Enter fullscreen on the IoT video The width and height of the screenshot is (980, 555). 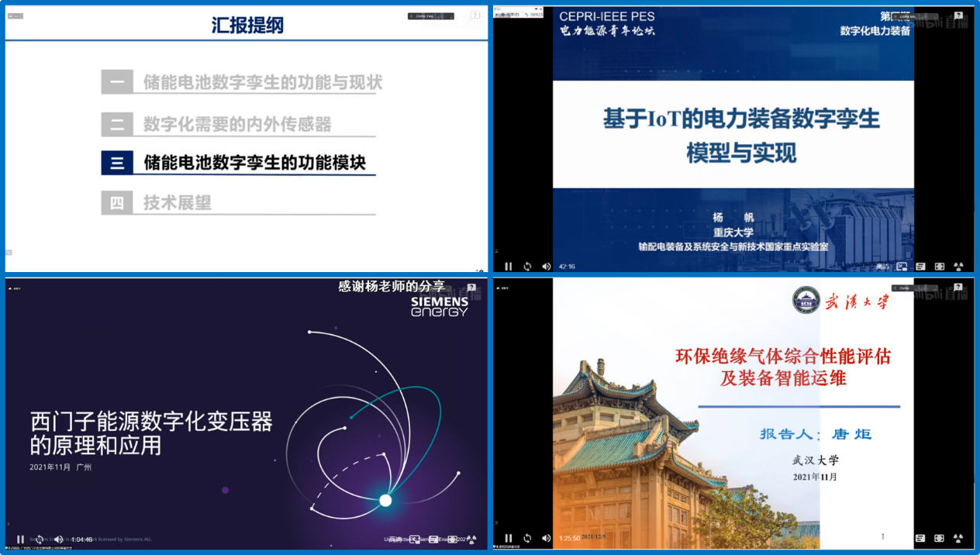coord(940,267)
